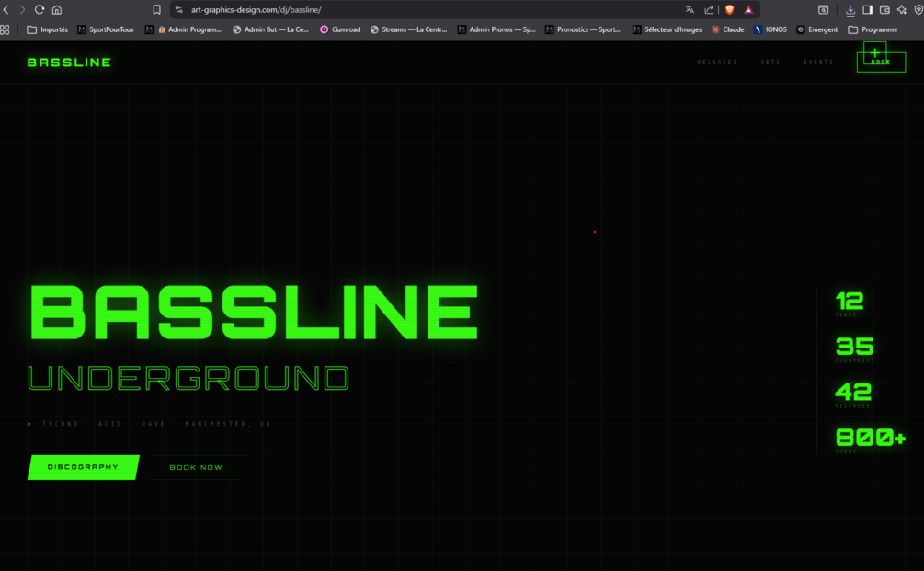Open the IONOS bookmark
Viewport: 924px width, 571px height.
770,29
